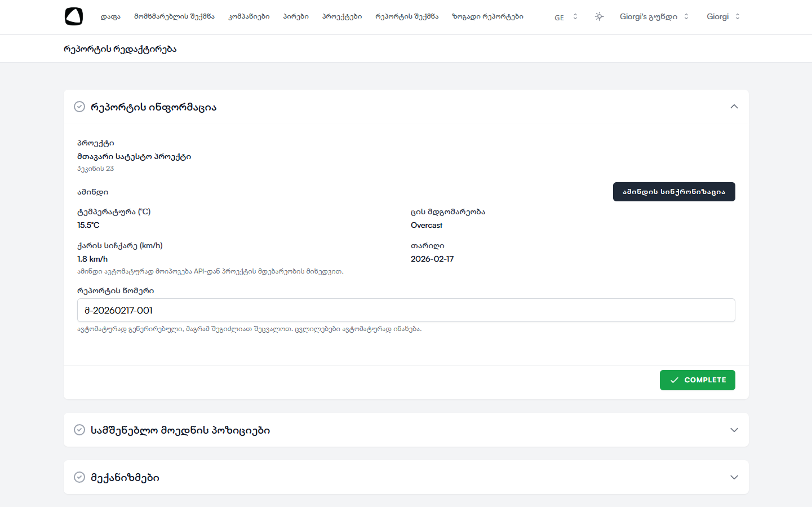Go to the დაფა menu item
This screenshot has height=507, width=812.
point(110,17)
